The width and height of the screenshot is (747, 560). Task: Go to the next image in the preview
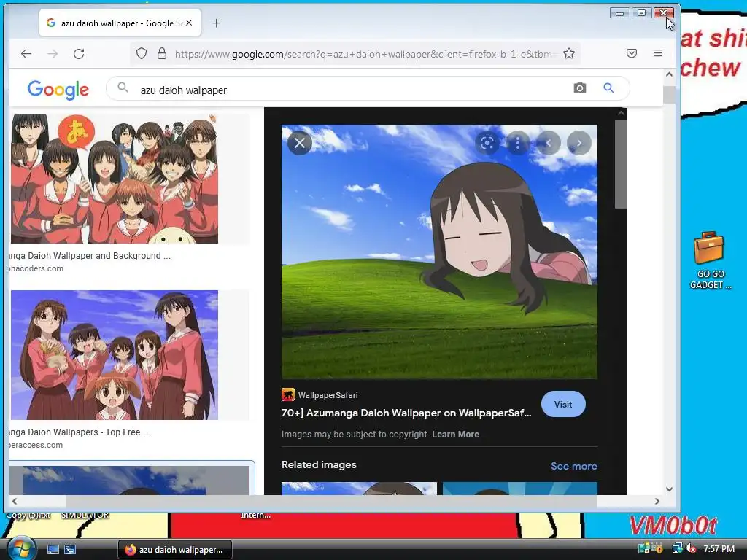[x=578, y=143]
